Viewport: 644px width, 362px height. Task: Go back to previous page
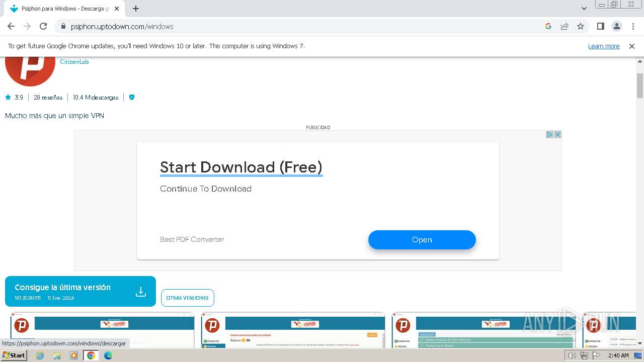[11, 26]
